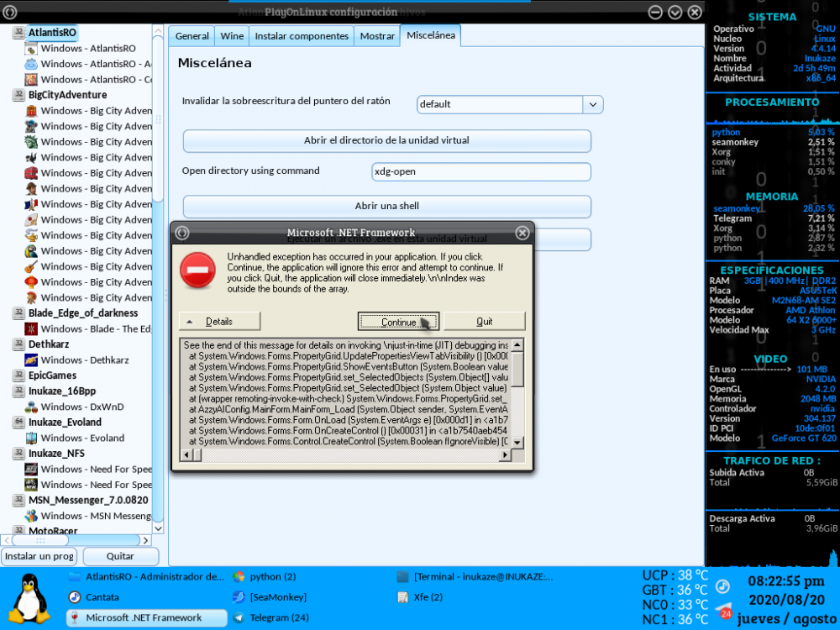Open the mouse pointer override dropdown
The width and height of the screenshot is (840, 630).
coord(594,104)
